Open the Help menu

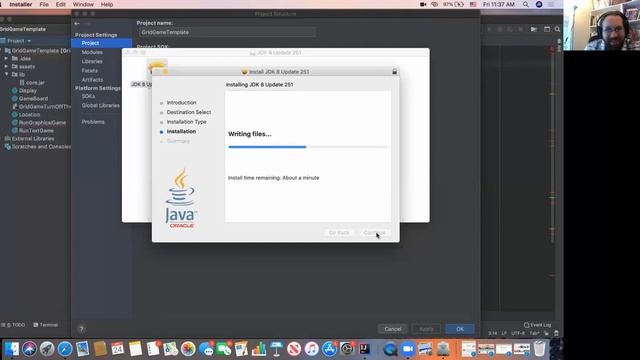pyautogui.click(x=107, y=4)
